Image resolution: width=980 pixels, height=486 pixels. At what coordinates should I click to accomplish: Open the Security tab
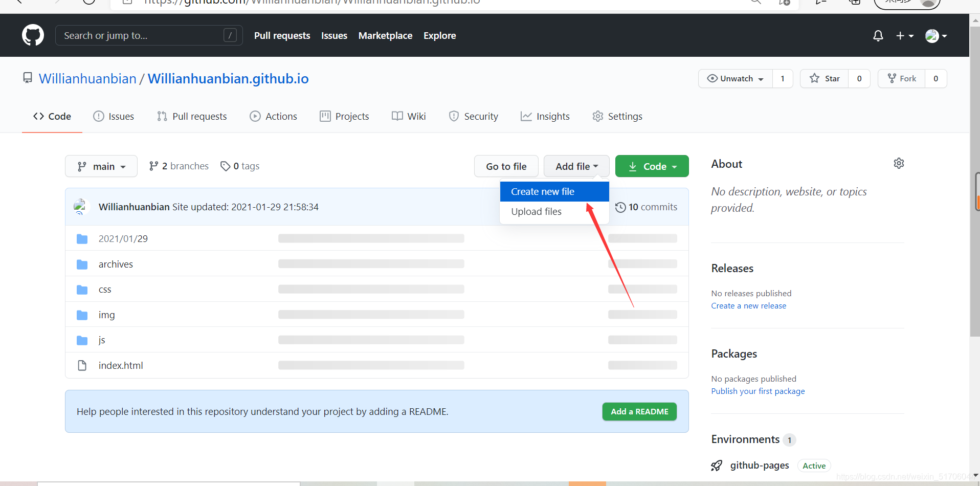(x=473, y=117)
